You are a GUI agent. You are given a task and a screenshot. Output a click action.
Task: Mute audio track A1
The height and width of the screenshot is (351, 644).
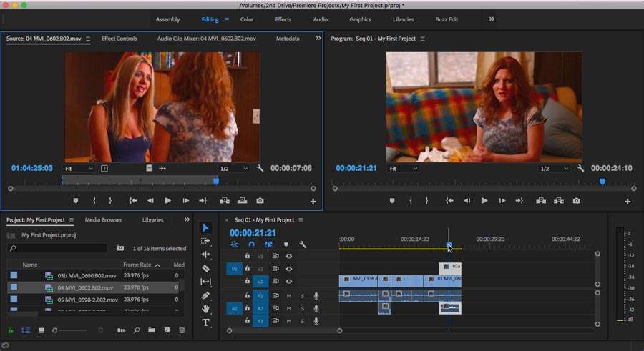289,296
